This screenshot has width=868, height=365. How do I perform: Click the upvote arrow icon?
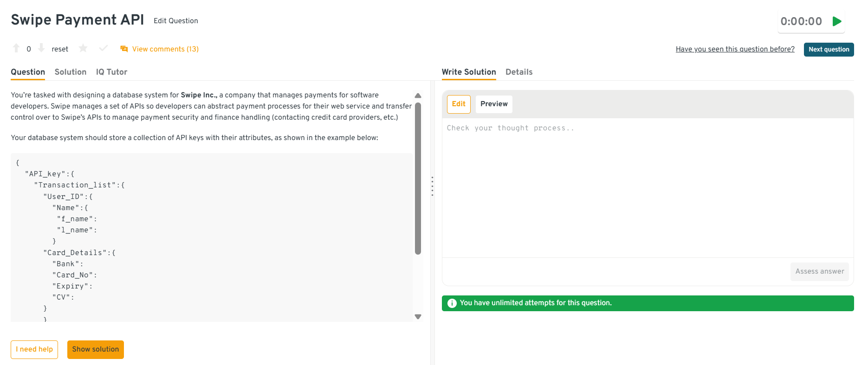[16, 48]
